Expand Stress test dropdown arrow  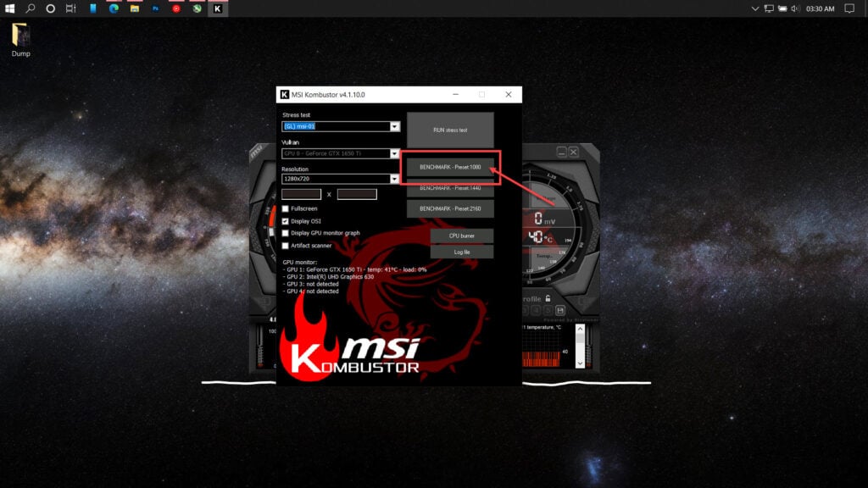point(395,126)
